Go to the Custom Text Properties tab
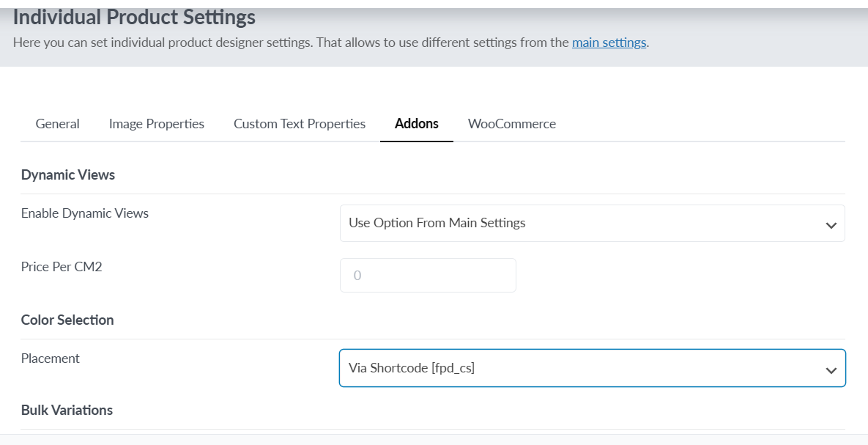This screenshot has height=445, width=868. tap(299, 124)
